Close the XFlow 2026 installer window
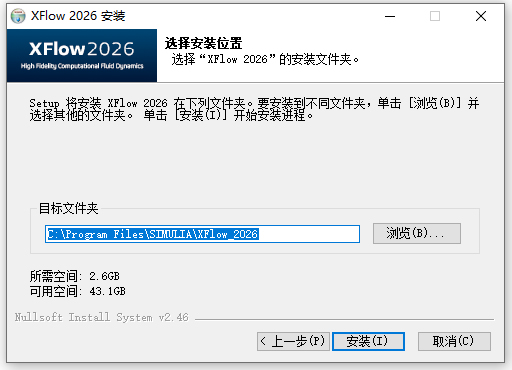The image size is (512, 370). click(481, 16)
